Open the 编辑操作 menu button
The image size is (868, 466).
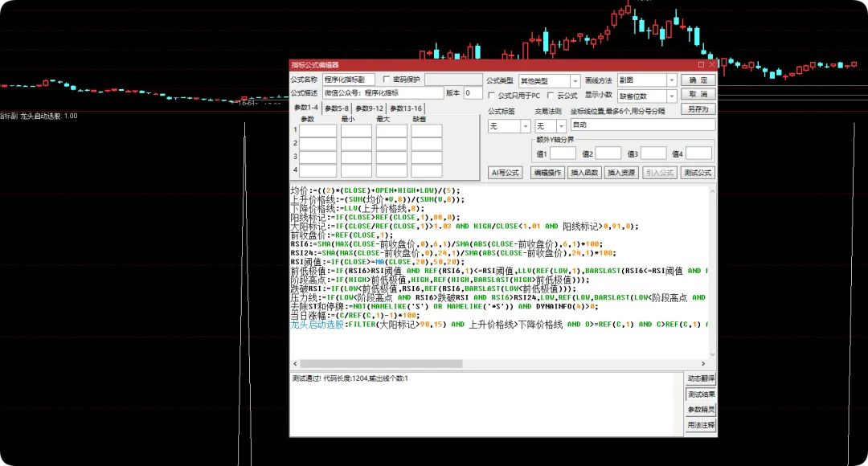547,173
